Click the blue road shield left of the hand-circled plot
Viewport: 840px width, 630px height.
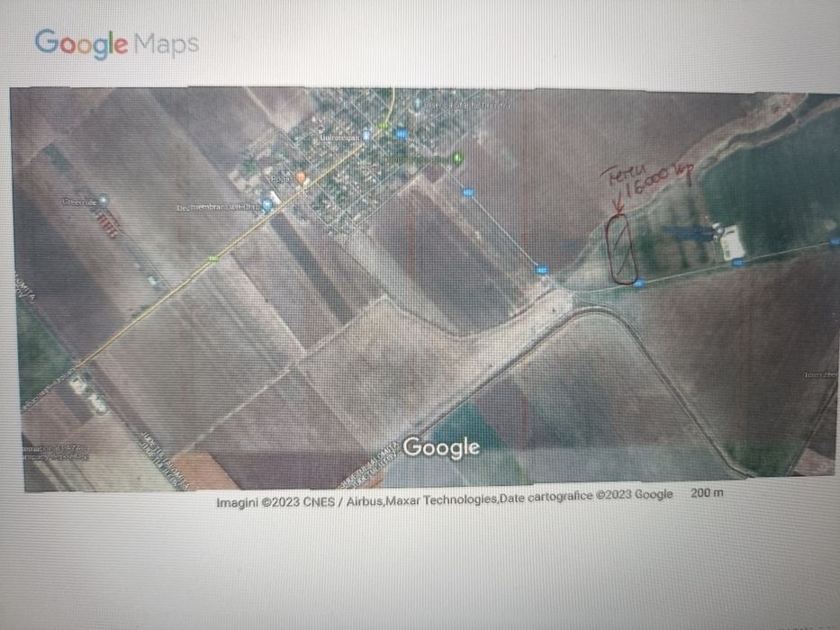click(542, 270)
